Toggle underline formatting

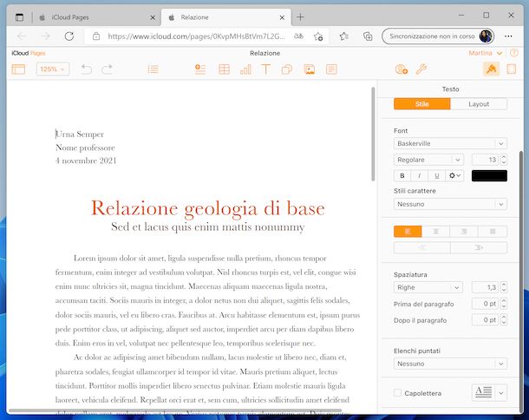[x=437, y=175]
